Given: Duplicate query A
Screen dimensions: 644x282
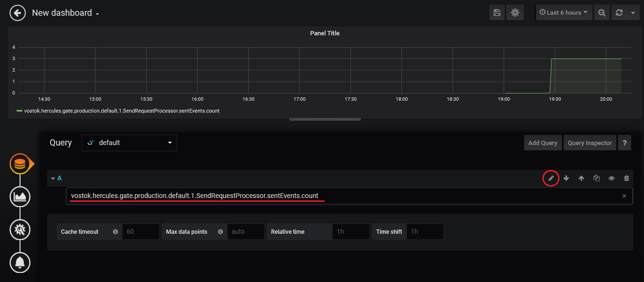Looking at the screenshot, I should click(596, 178).
